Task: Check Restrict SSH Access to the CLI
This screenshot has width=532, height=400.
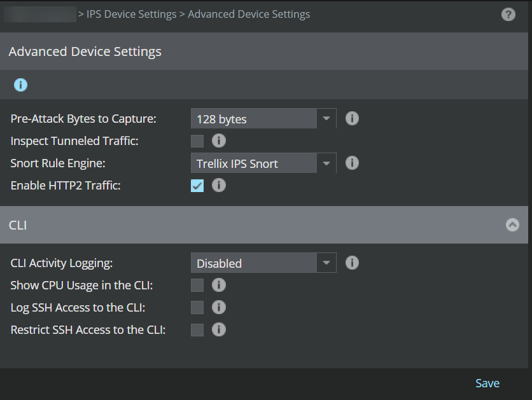Action: [197, 330]
